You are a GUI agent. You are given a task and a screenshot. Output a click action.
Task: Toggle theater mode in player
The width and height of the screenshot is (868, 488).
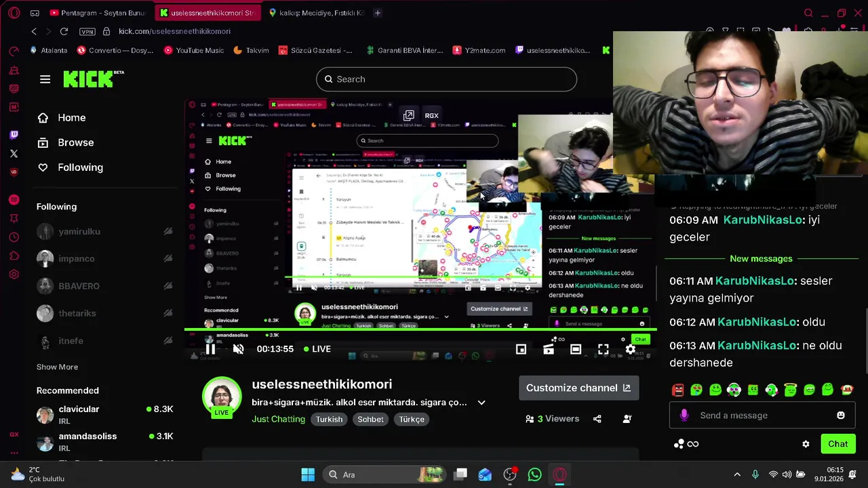576,349
